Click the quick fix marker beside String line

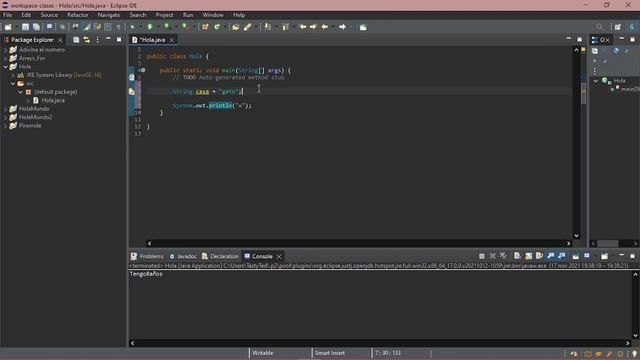tap(132, 91)
